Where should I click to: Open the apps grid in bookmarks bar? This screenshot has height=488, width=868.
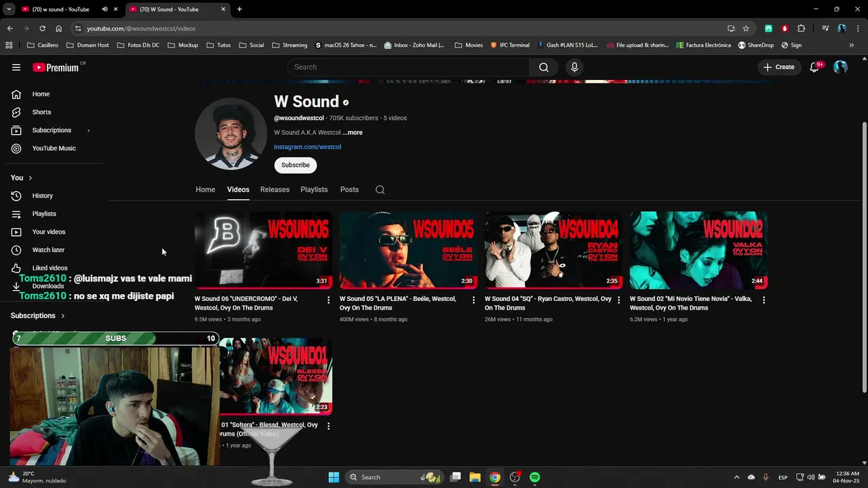[x=9, y=45]
